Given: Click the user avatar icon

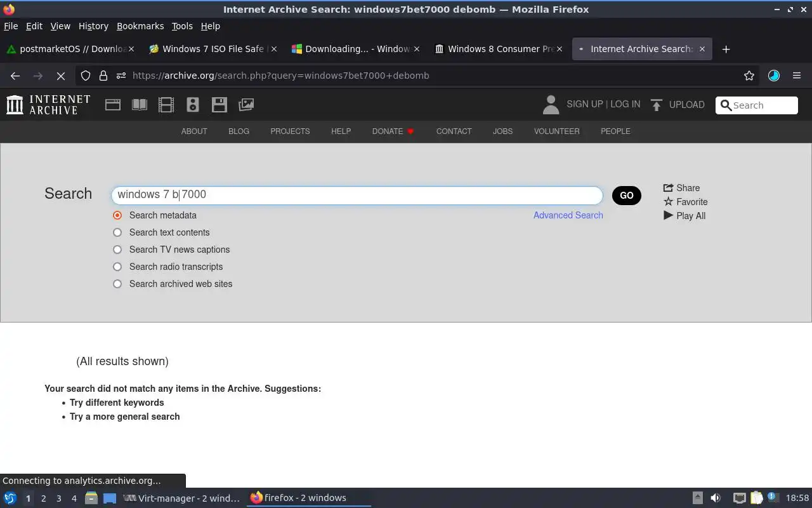Looking at the screenshot, I should [x=551, y=105].
